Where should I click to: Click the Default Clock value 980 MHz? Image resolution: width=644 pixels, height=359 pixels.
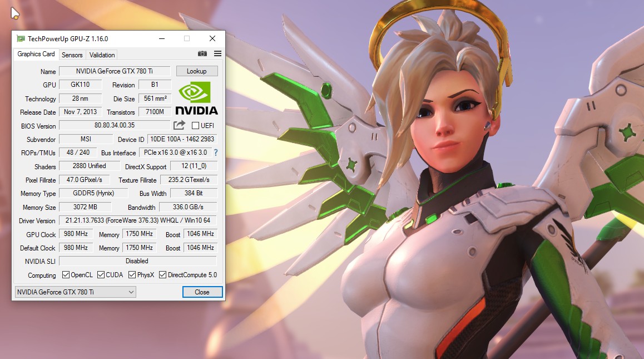76,248
